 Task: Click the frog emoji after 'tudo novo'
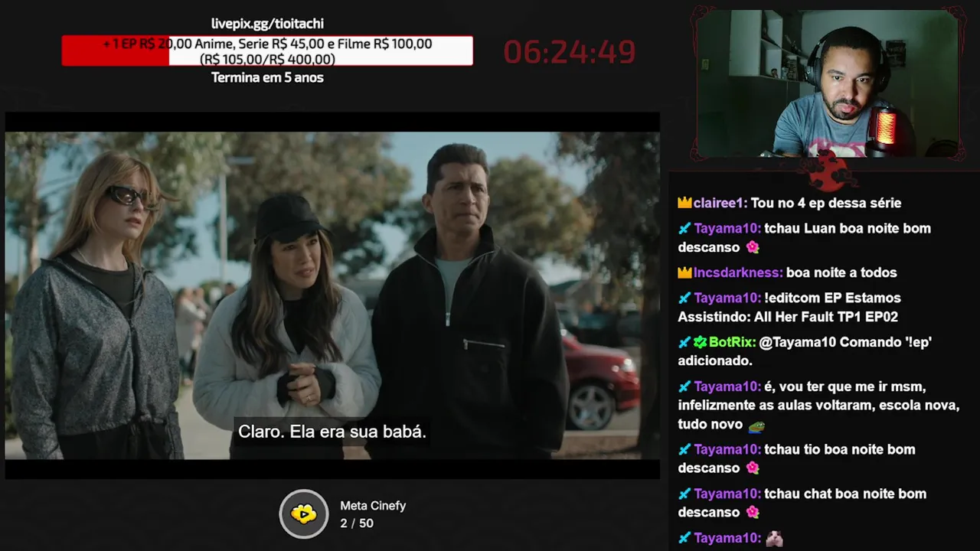point(756,425)
